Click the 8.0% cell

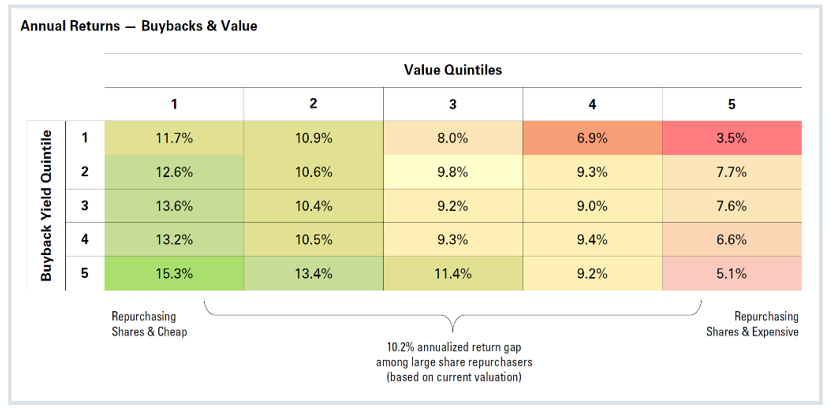[x=453, y=139]
